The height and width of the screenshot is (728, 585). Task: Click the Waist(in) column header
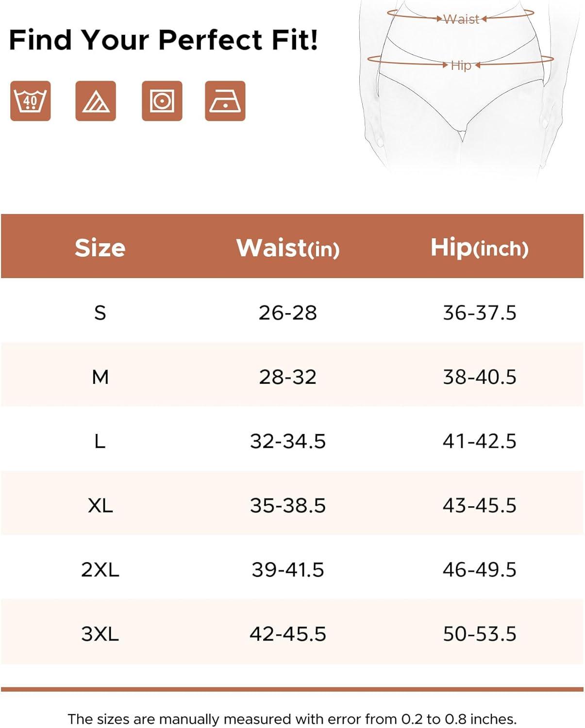coord(288,248)
